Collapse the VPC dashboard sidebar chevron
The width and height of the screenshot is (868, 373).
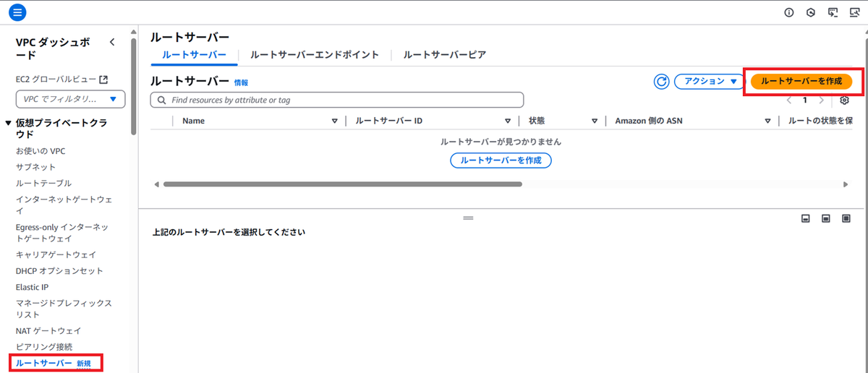click(112, 43)
